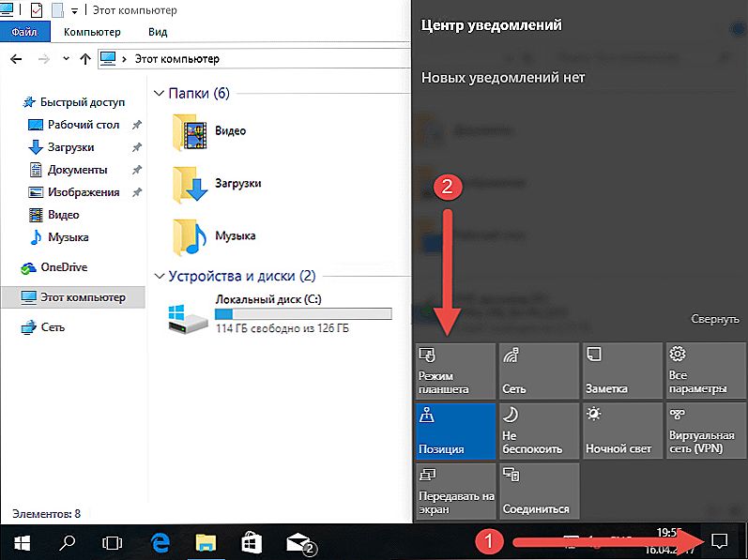The width and height of the screenshot is (748, 560).
Task: Click Передавать на экран project tile
Action: 454,491
